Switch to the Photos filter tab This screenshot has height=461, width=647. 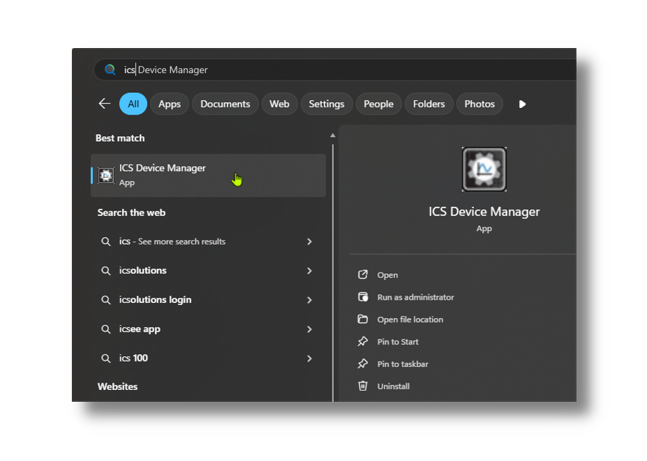tap(479, 104)
